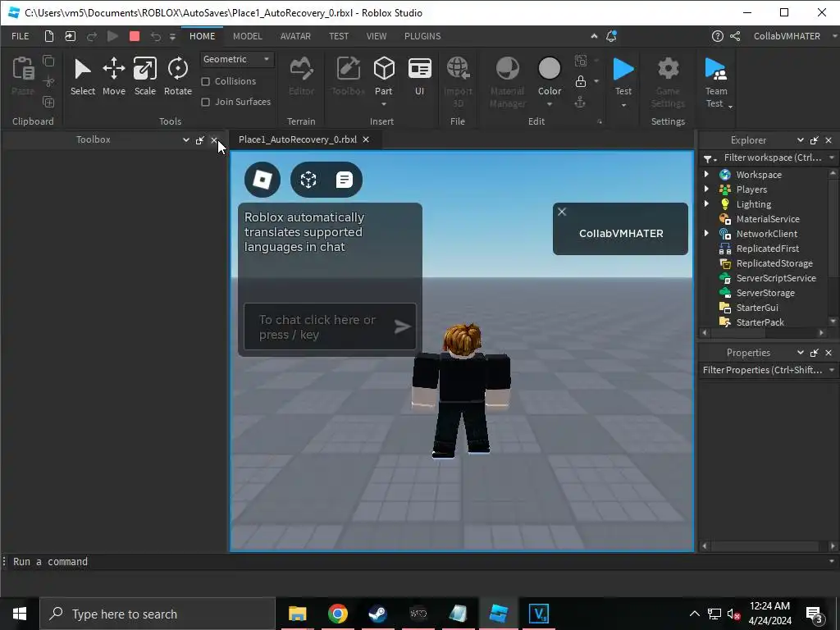Viewport: 840px width, 630px height.
Task: Open File Explorer from the taskbar
Action: tap(297, 614)
